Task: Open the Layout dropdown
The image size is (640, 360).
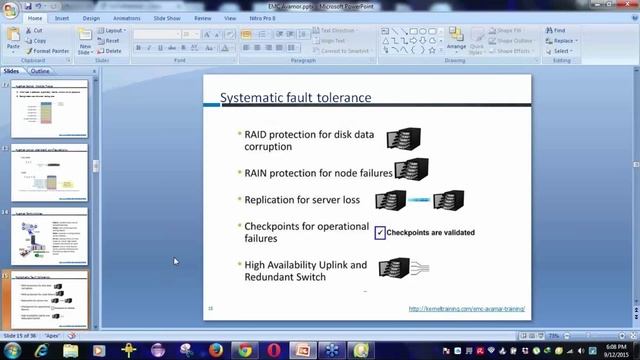Action: point(112,31)
